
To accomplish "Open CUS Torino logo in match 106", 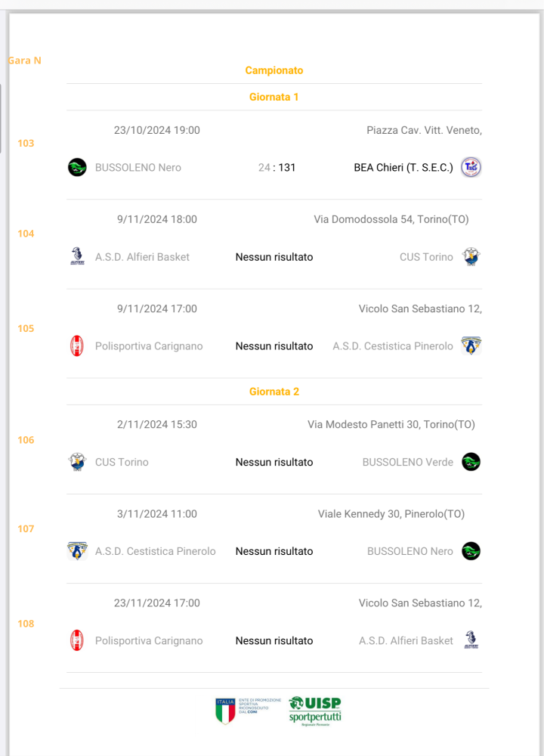I will tap(77, 462).
